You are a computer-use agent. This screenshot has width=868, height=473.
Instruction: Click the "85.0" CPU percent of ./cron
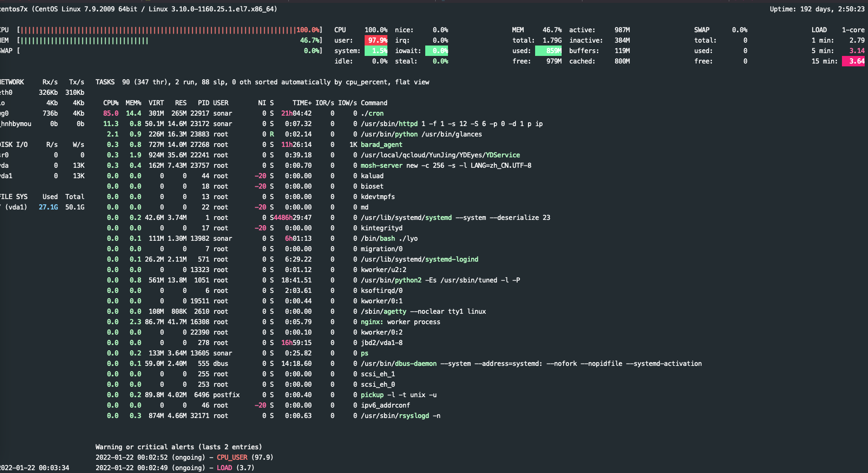pos(111,113)
